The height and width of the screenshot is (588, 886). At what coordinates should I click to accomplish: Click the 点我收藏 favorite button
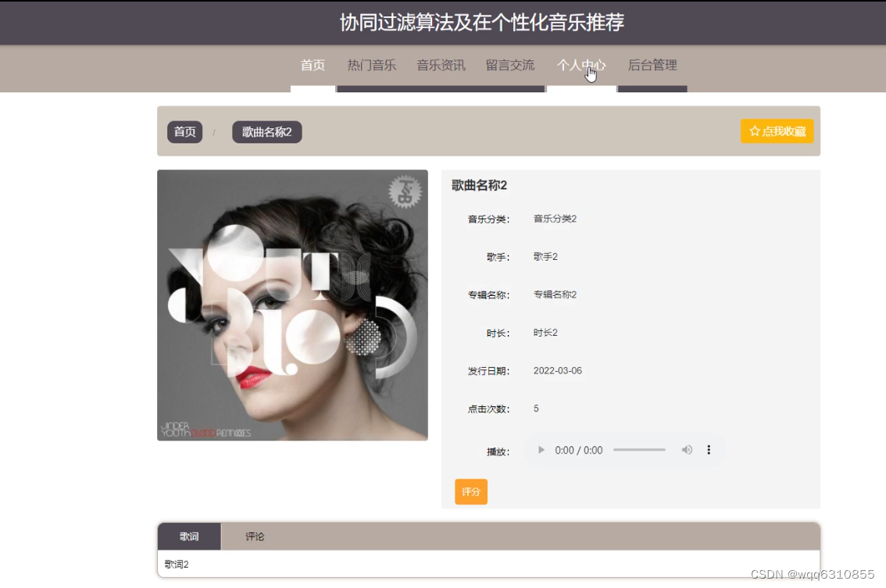[x=777, y=131]
